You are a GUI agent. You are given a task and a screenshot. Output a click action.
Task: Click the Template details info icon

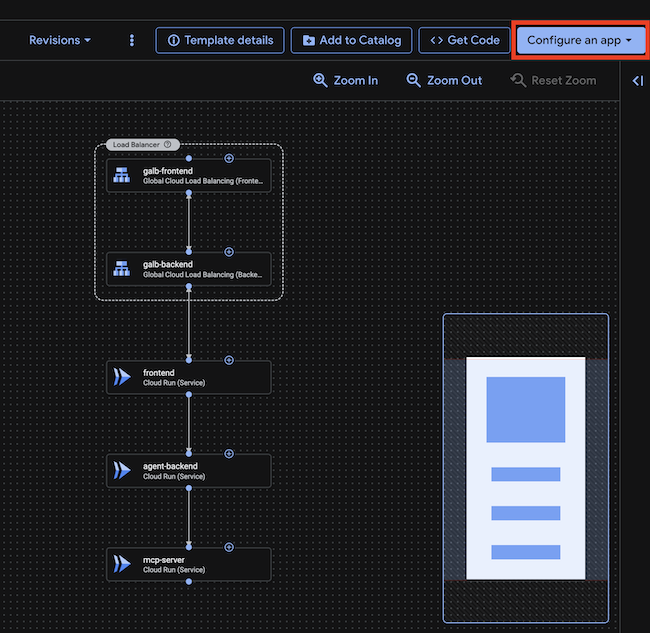(174, 40)
